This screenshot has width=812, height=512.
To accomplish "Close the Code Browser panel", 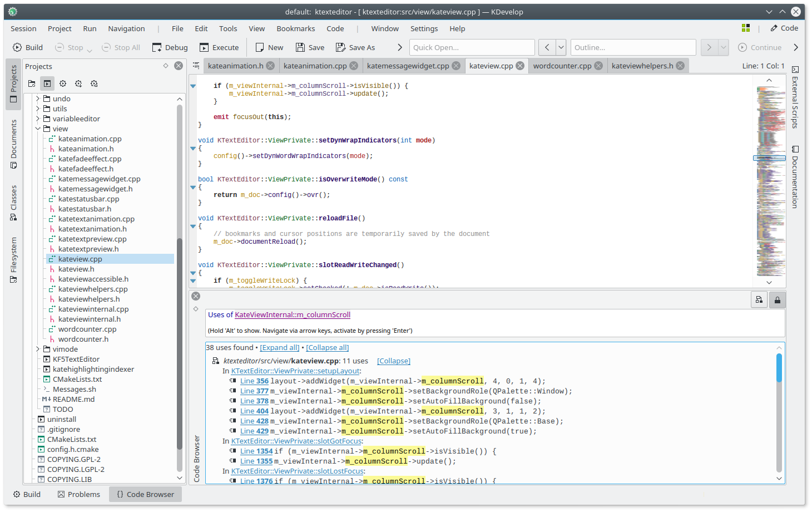I will (x=196, y=296).
